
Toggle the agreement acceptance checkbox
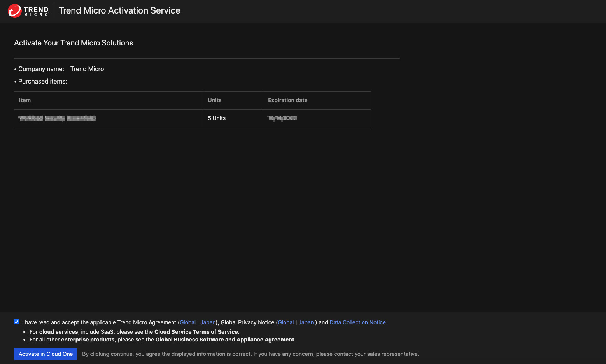pyautogui.click(x=17, y=322)
